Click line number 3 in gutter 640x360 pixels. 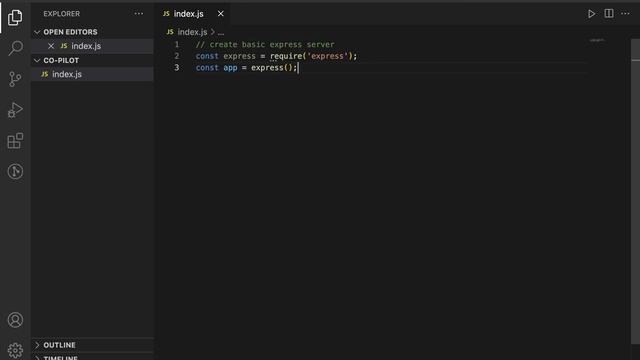point(177,67)
